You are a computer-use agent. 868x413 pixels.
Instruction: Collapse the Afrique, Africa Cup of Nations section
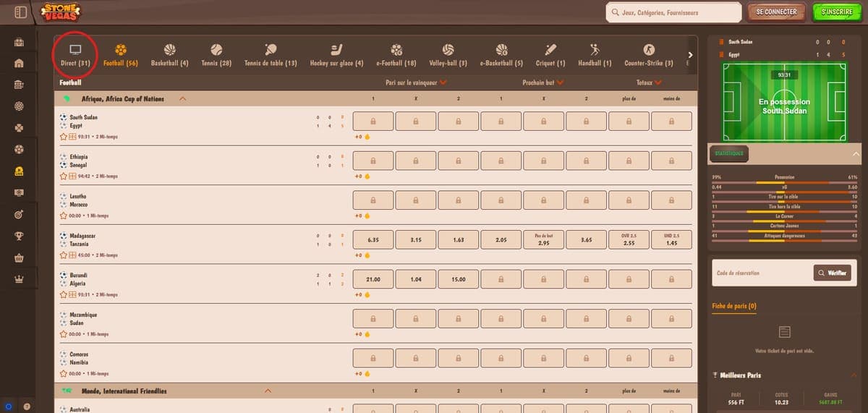point(182,99)
